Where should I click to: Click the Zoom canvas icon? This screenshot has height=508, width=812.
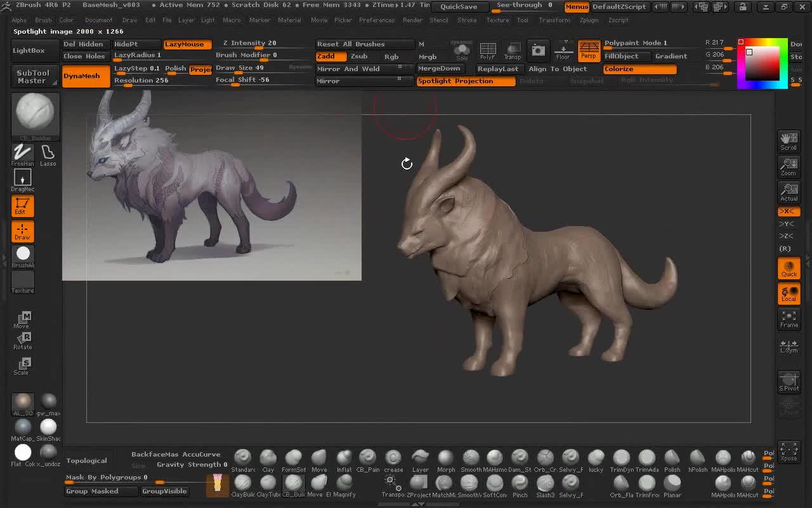point(789,166)
